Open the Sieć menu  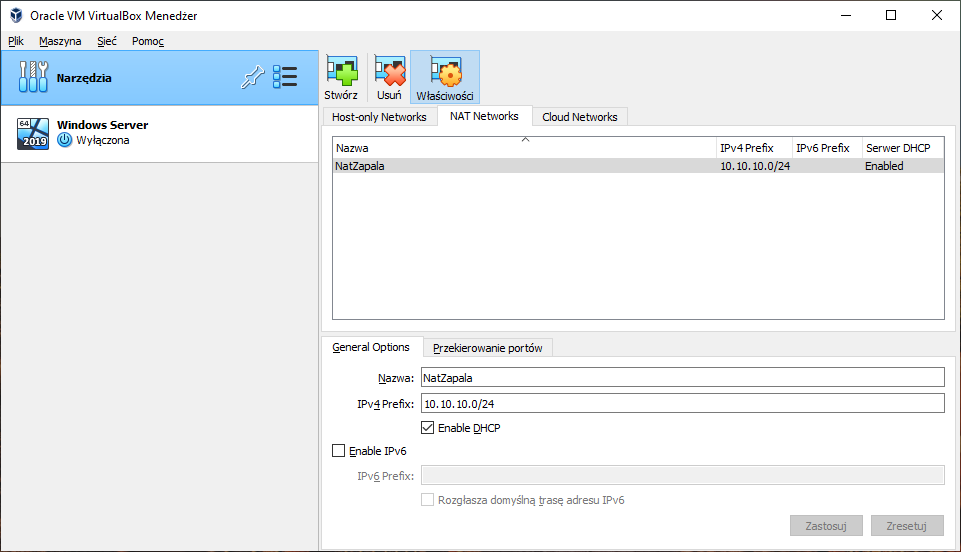point(107,41)
